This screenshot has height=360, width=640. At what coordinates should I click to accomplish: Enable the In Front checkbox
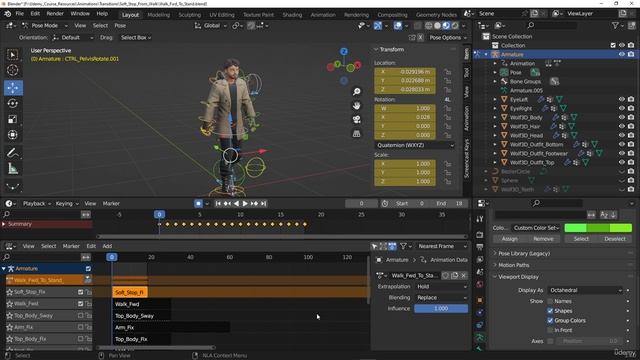(550, 330)
